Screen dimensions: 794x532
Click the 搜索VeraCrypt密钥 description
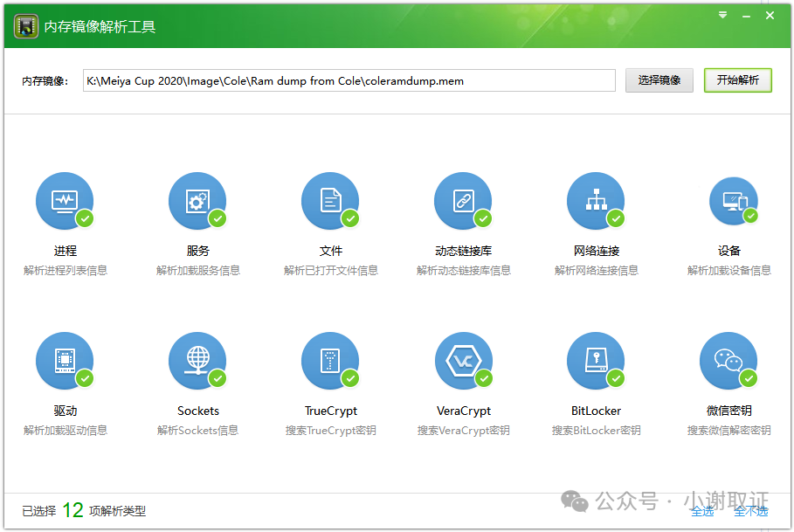coord(463,431)
